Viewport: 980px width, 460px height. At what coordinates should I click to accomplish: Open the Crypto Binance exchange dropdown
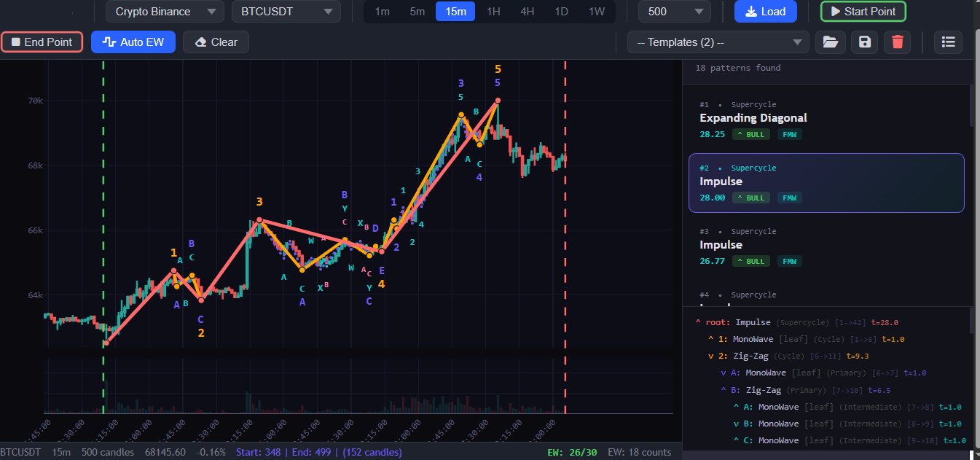click(x=165, y=12)
